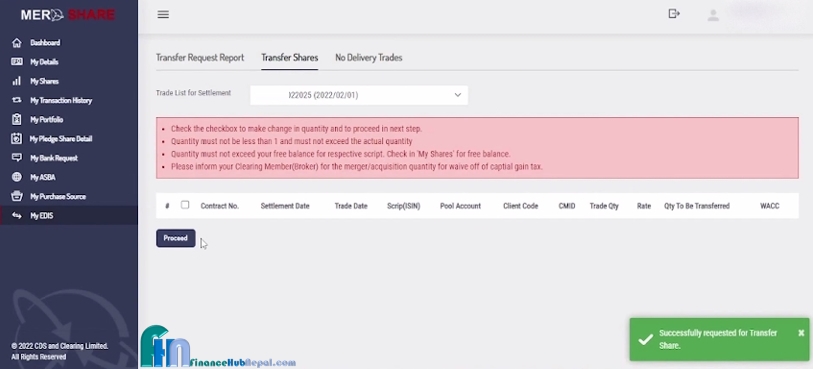Click the WACC column header

(x=770, y=206)
